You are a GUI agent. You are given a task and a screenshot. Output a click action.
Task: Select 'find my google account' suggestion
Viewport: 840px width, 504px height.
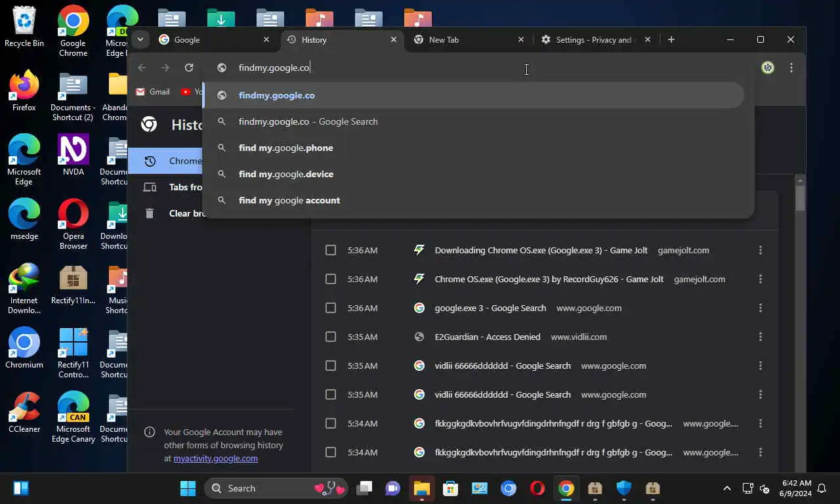473,200
